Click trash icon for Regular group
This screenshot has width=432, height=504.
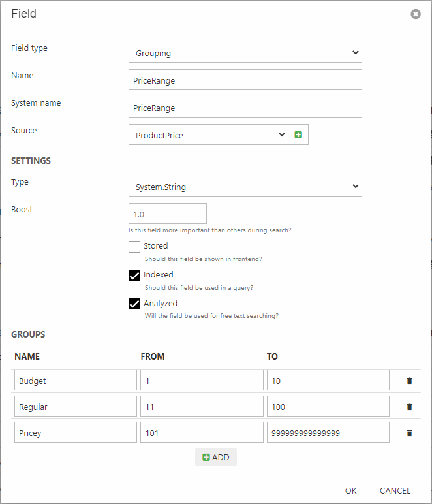click(409, 407)
